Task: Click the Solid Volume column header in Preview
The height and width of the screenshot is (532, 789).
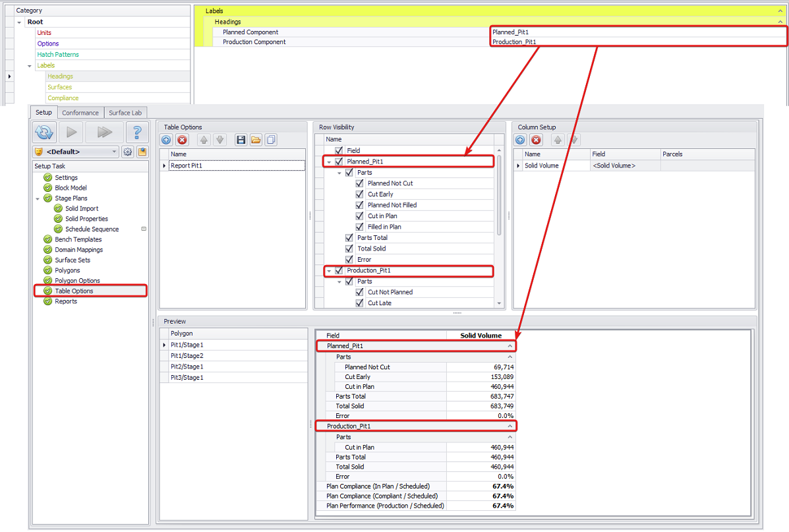Action: pos(481,335)
